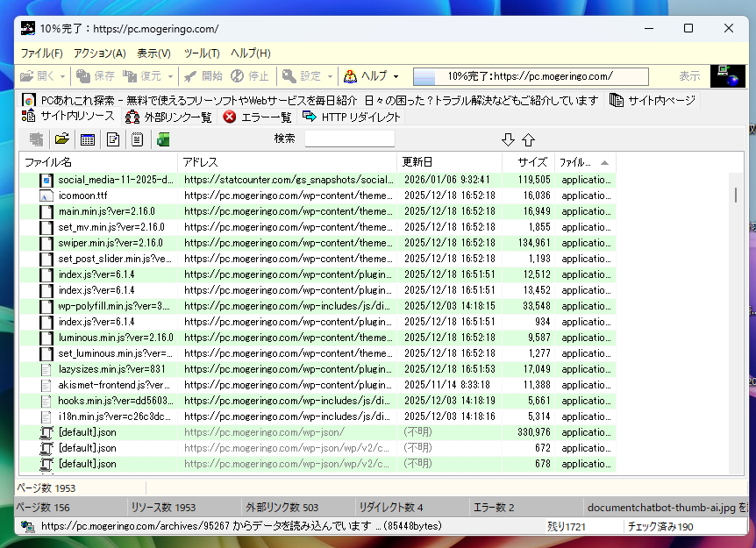Click the open folder icon in list toolbar
Image resolution: width=756 pixels, height=548 pixels.
pyautogui.click(x=62, y=139)
